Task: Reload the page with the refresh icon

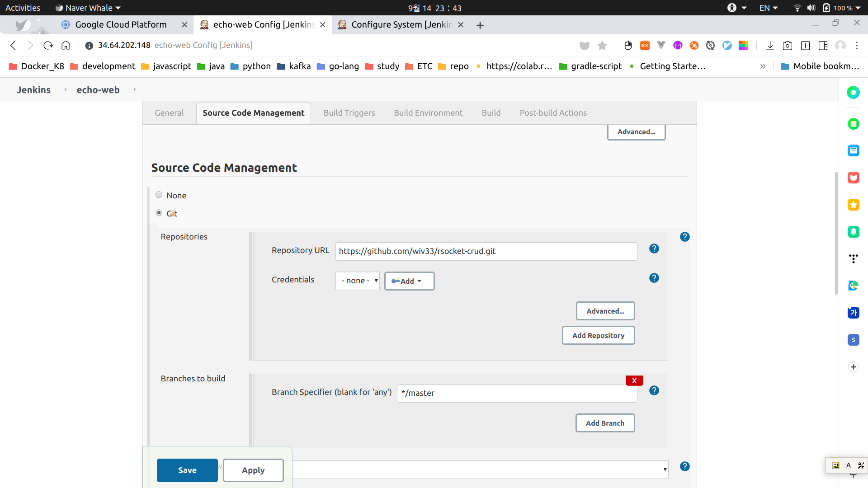Action: [48, 45]
